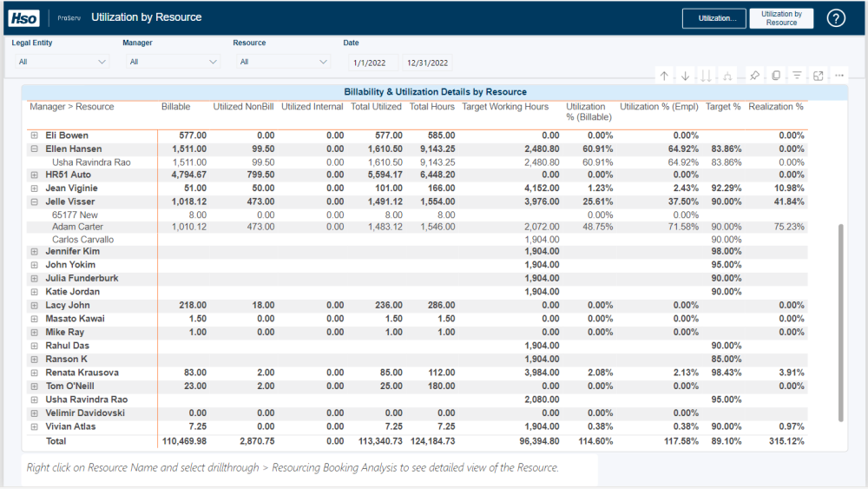The height and width of the screenshot is (489, 868).
Task: Enable drill down mode arrow icon
Action: click(x=685, y=76)
